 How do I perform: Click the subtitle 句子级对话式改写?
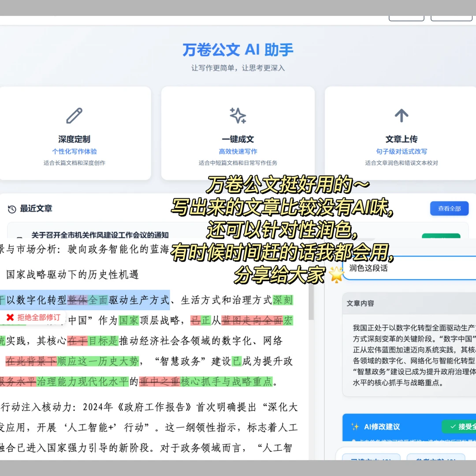click(402, 151)
